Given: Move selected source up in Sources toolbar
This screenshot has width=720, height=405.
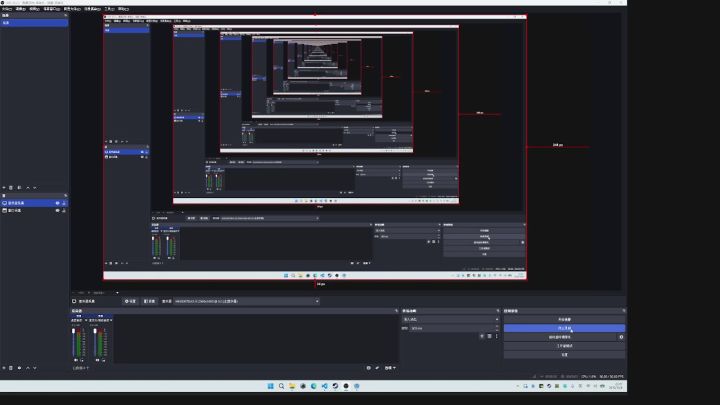Looking at the screenshot, I should [x=28, y=368].
